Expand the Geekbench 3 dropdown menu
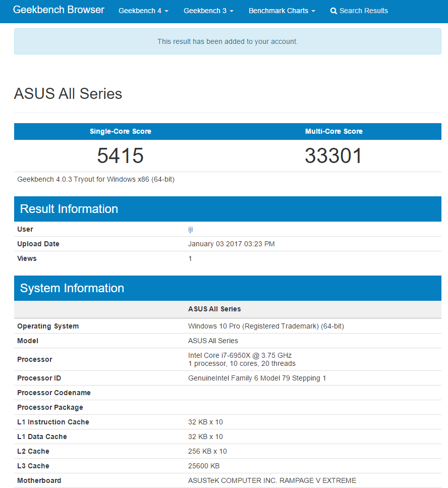448x488 pixels. coord(208,11)
